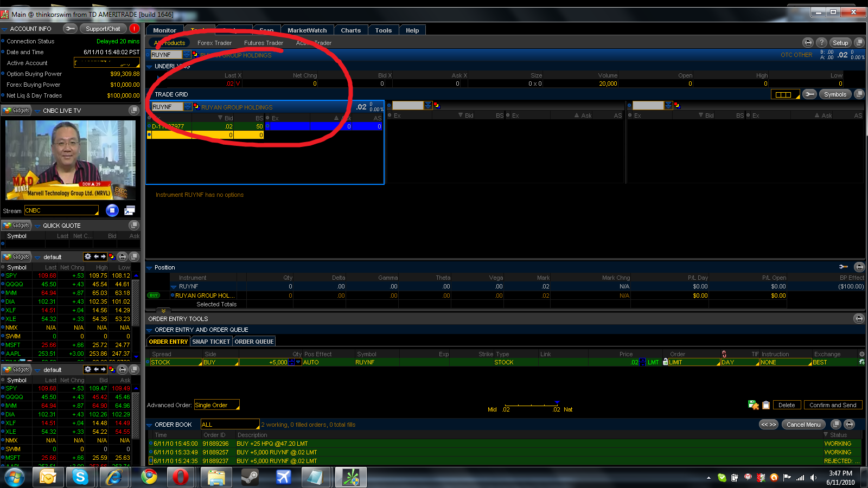The height and width of the screenshot is (488, 868).
Task: Click the red alert exclamation icon
Action: [135, 29]
